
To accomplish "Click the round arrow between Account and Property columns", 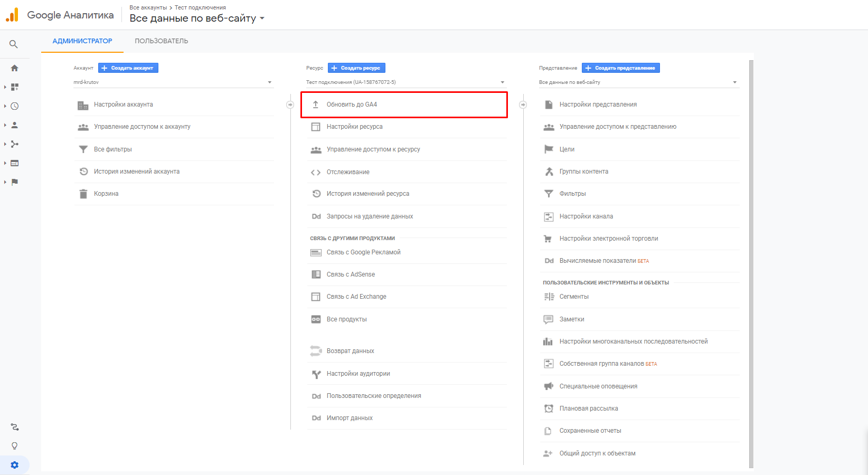I will tap(290, 104).
